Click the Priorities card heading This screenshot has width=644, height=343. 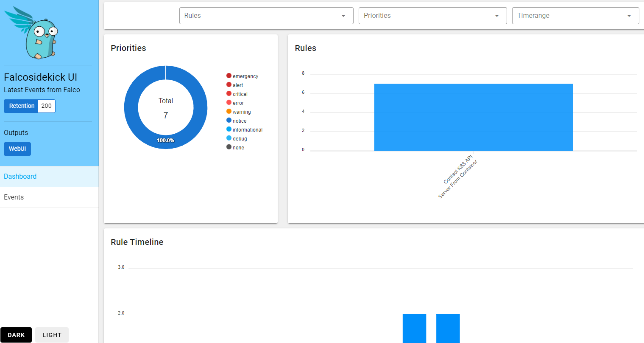click(128, 48)
